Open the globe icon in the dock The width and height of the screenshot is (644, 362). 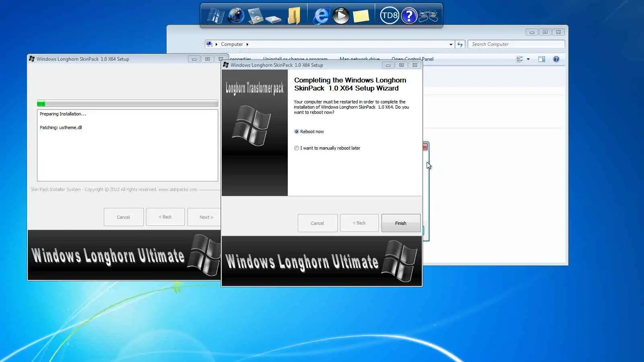236,16
